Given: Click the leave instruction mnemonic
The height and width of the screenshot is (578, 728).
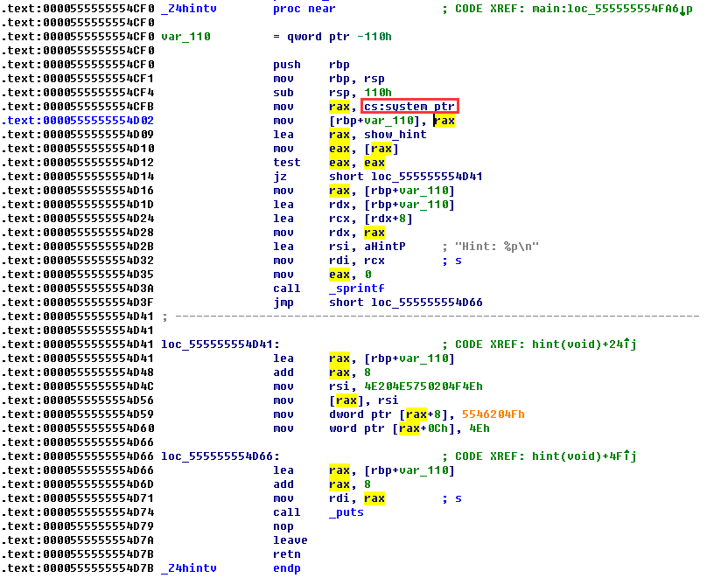Looking at the screenshot, I should click(x=290, y=540).
